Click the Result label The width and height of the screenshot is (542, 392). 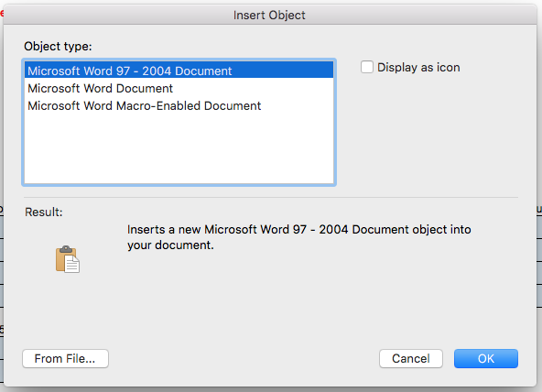coord(44,212)
